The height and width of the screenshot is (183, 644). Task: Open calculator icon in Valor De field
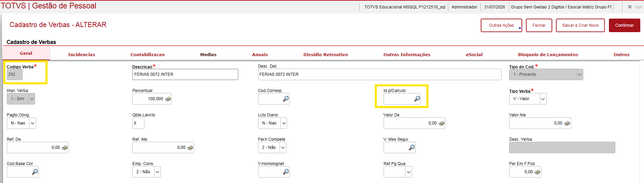pos(441,123)
